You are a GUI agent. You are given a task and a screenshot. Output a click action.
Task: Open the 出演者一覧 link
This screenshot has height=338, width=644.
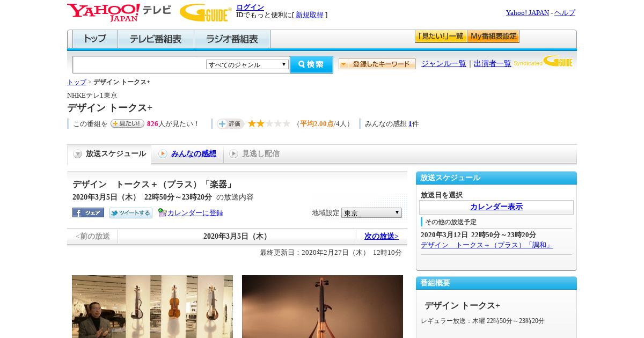(493, 64)
